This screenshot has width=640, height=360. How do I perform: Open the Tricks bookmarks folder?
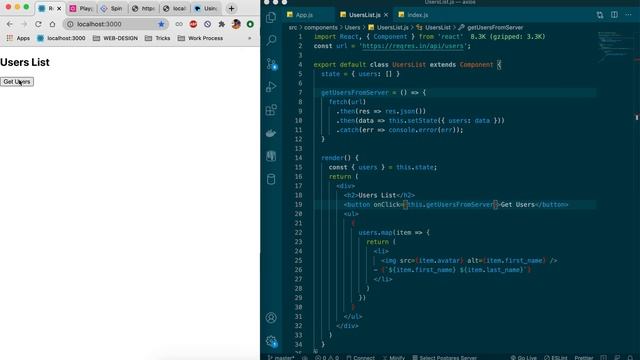click(x=158, y=38)
